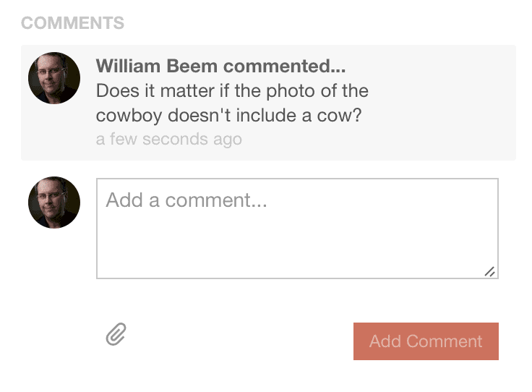Viewport: 532px width, 392px height.
Task: Click the COMMENTS section heading
Action: (72, 23)
